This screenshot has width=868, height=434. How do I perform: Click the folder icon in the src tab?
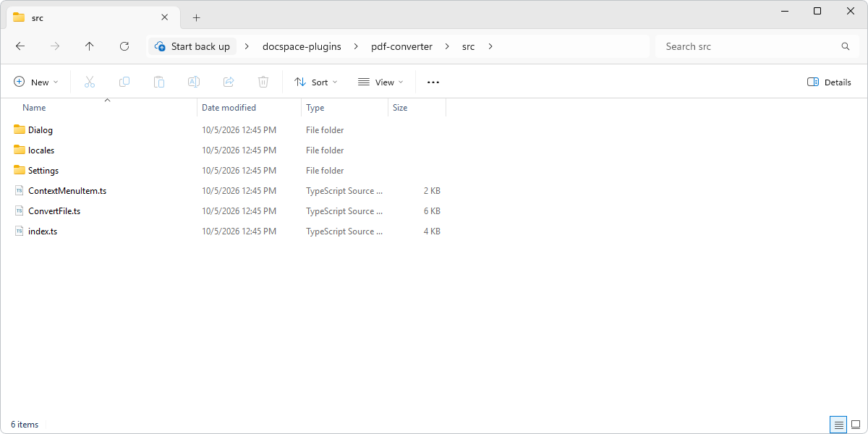pyautogui.click(x=19, y=17)
